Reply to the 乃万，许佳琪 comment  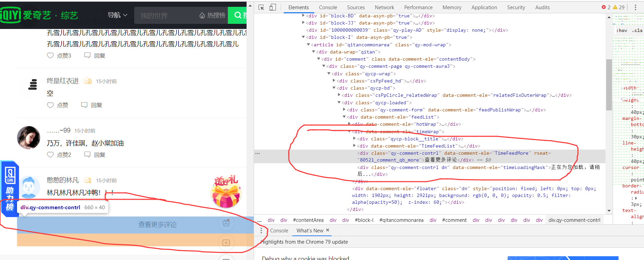click(95, 155)
